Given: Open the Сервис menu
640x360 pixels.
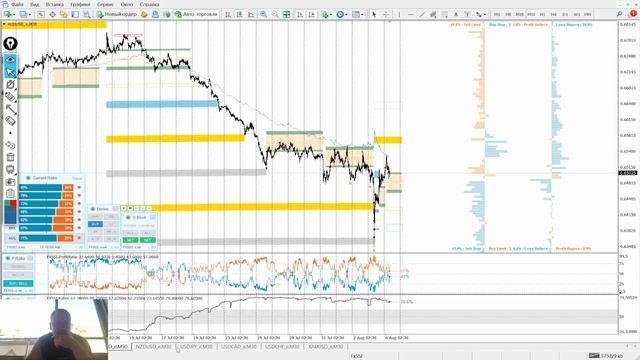Looking at the screenshot, I should coord(106,4).
